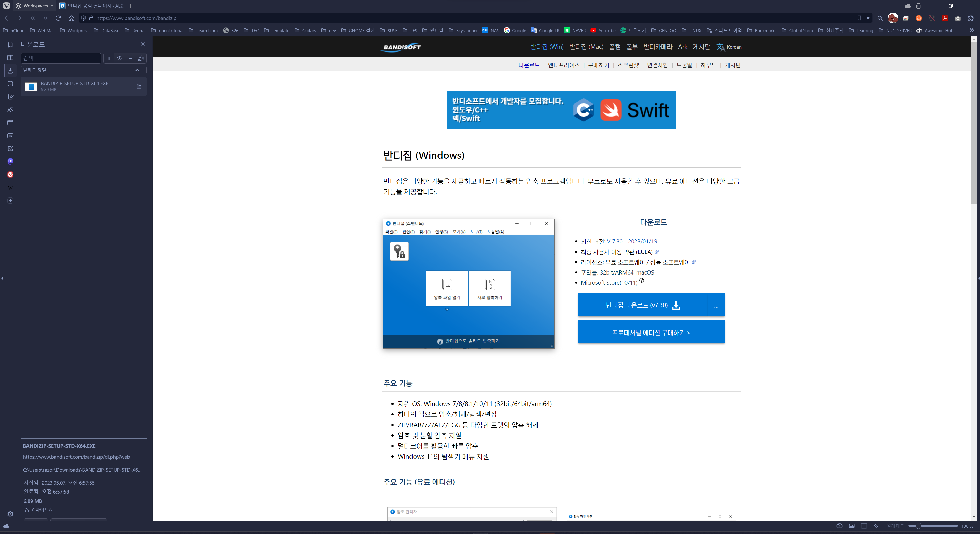Viewport: 980px width, 534px height.
Task: Click 반디집 다운로드 (v7.30) button
Action: pos(643,305)
